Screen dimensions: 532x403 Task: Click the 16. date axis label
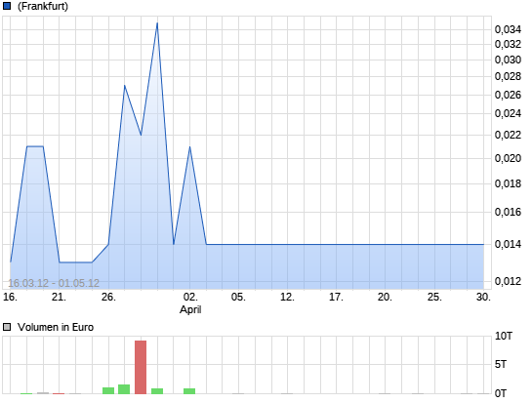pos(10,297)
